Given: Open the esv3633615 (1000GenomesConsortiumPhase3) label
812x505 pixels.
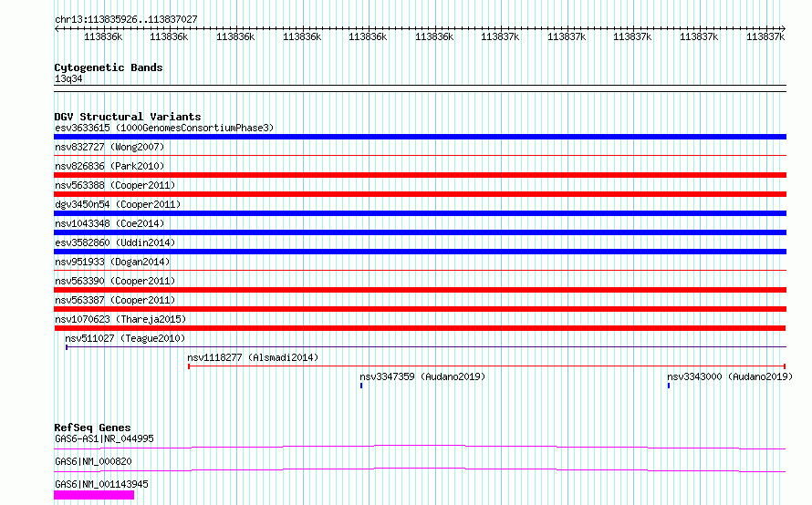Looking at the screenshot, I should coord(164,128).
